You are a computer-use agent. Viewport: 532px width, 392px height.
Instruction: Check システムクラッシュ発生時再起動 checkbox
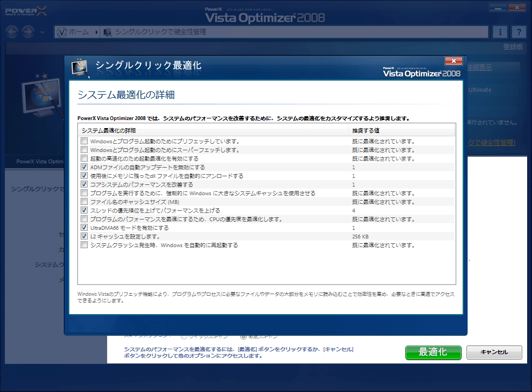pyautogui.click(x=84, y=245)
